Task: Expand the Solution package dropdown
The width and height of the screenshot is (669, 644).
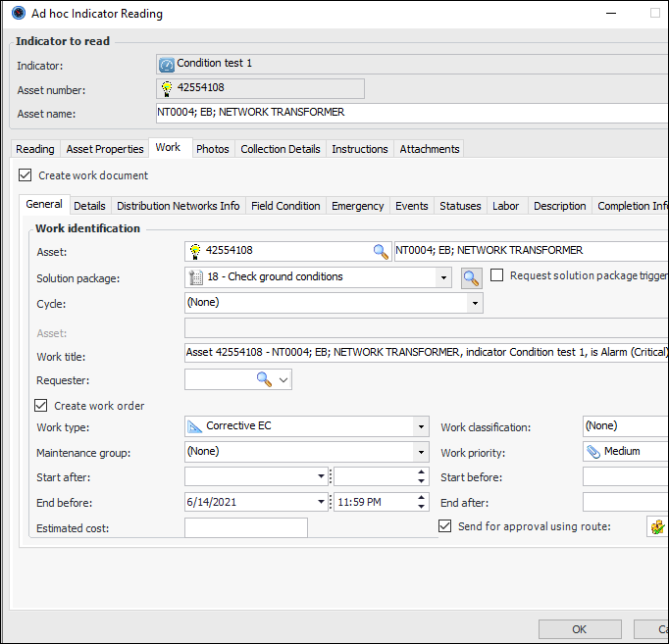Action: pos(445,277)
